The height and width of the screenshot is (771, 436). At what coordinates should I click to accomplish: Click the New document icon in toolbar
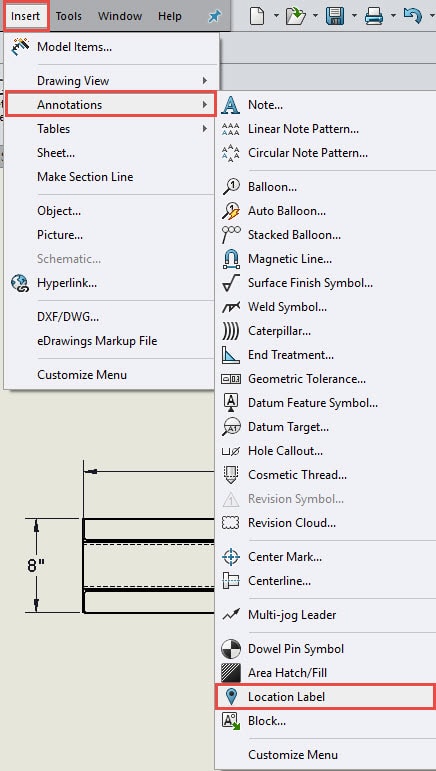point(258,16)
